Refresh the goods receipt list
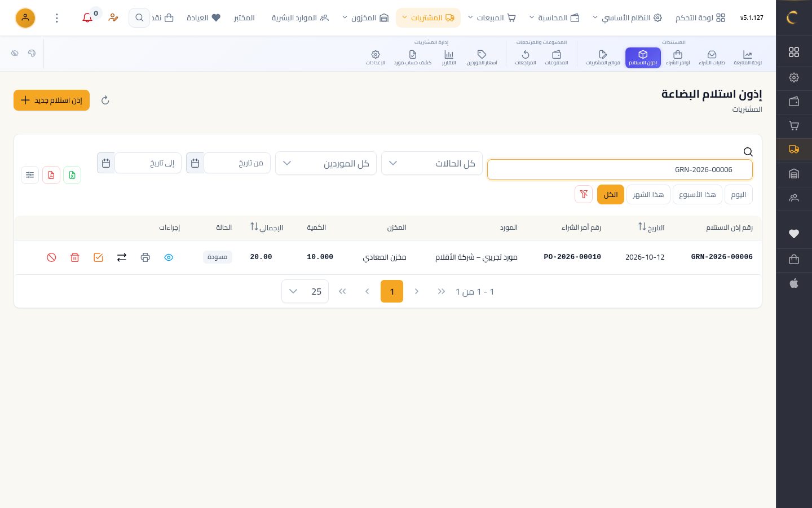The height and width of the screenshot is (508, 812). click(x=105, y=100)
